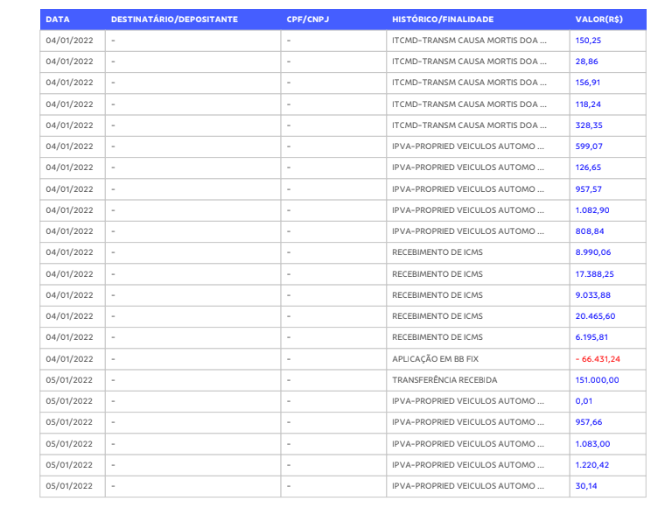The width and height of the screenshot is (670, 506).
Task: Select the value 126,65
Action: [588, 167]
